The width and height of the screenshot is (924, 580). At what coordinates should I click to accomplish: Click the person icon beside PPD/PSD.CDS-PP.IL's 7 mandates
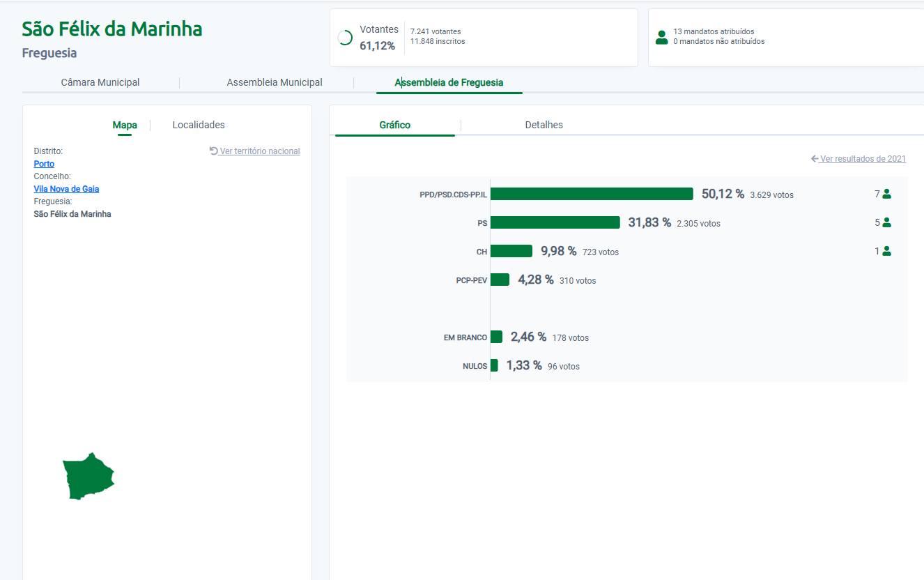tap(886, 194)
